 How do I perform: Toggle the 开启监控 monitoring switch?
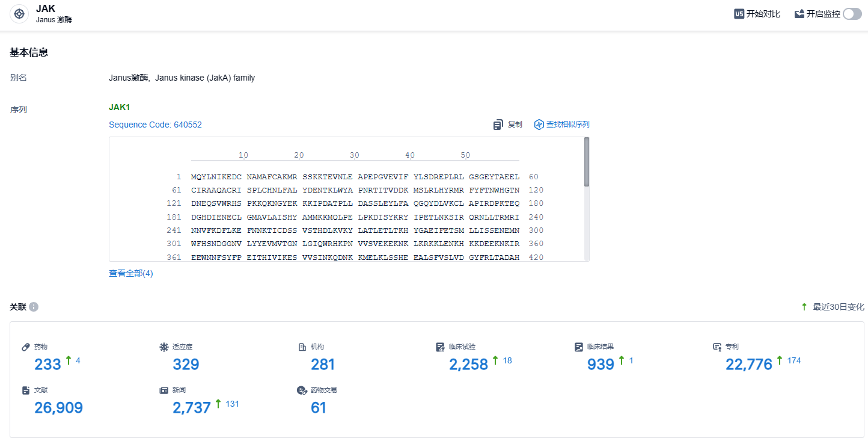tap(852, 14)
